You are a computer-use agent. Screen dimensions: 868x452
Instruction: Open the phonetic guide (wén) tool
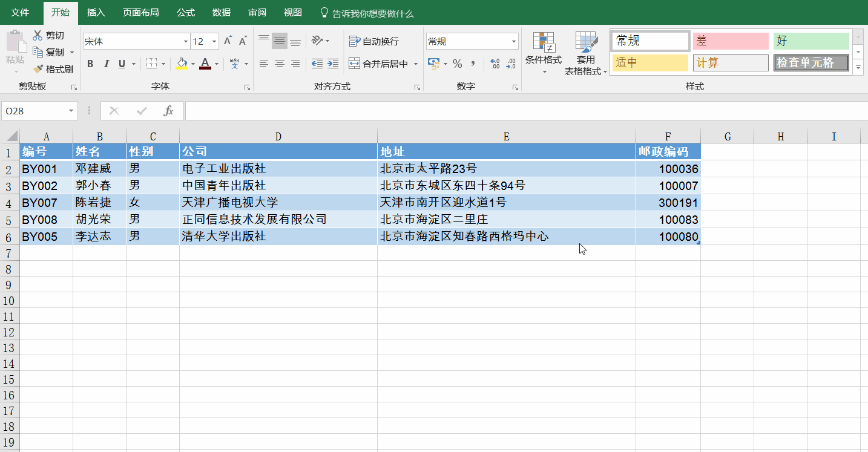[234, 64]
